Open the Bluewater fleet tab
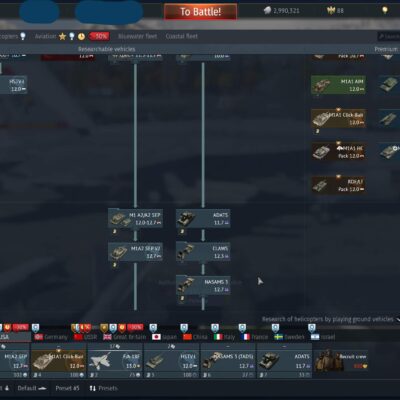 pyautogui.click(x=137, y=36)
